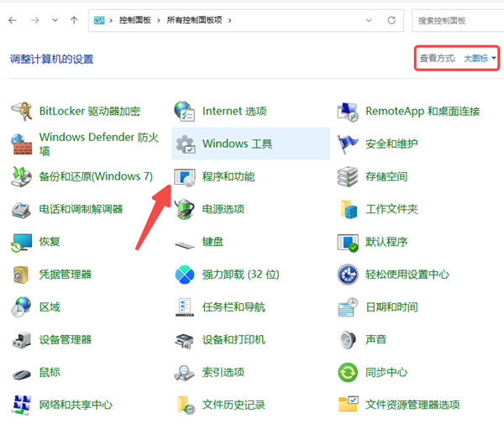The height and width of the screenshot is (424, 504).
Task: Open the Windows Defender 防火墙 icon
Action: [22, 144]
